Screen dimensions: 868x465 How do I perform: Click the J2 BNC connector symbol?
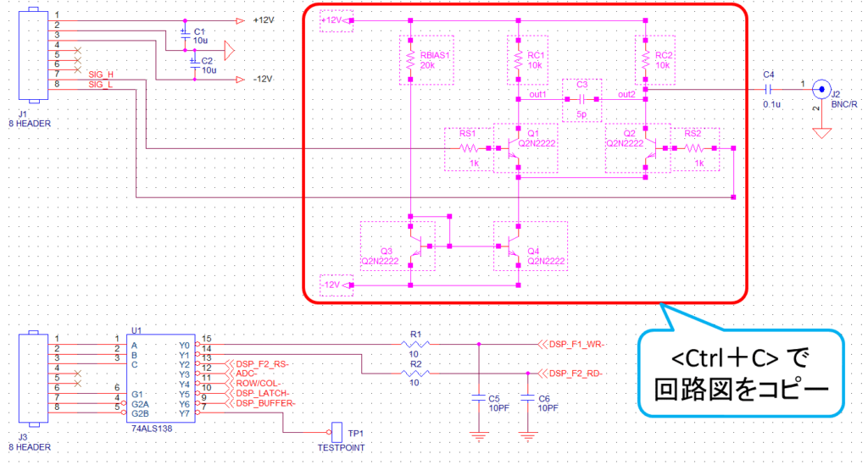pyautogui.click(x=821, y=87)
